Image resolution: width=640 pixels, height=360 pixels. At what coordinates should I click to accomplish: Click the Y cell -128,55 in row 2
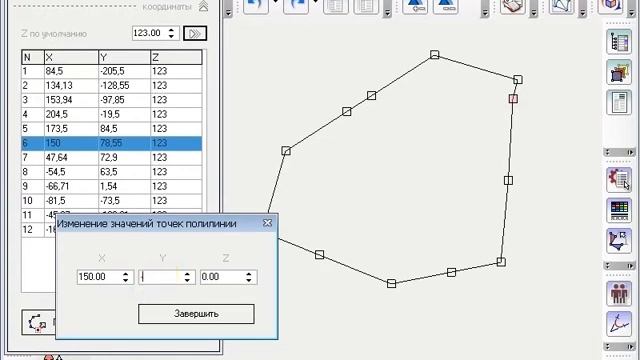point(124,85)
